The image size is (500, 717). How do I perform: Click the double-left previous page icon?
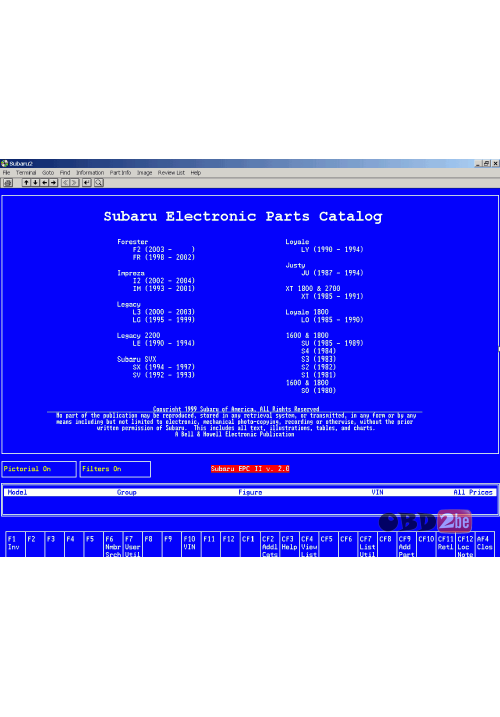pyautogui.click(x=65, y=183)
